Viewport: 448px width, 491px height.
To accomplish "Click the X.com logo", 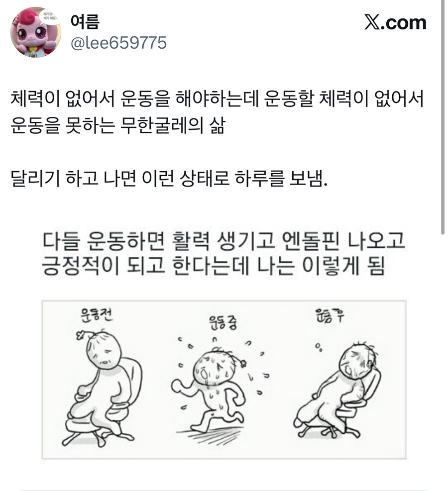I will pos(395,23).
